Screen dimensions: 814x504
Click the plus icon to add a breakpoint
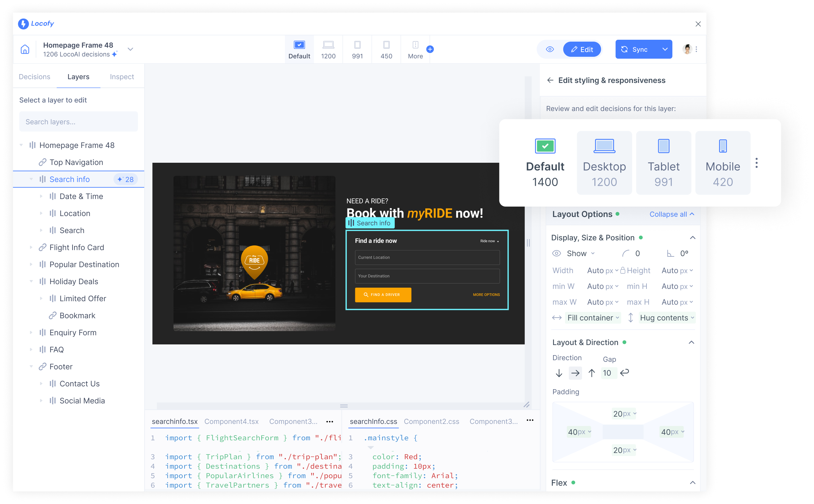pyautogui.click(x=430, y=49)
